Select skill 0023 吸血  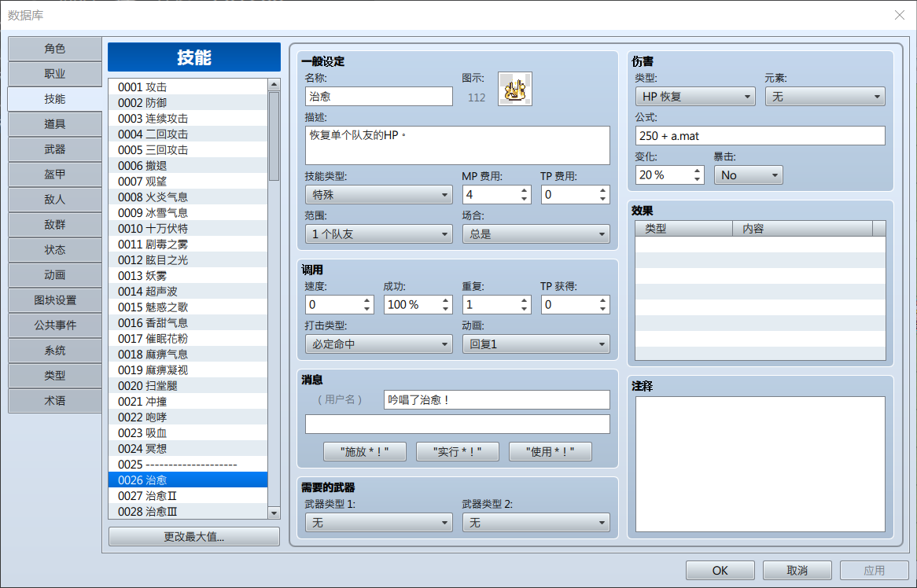pyautogui.click(x=188, y=433)
